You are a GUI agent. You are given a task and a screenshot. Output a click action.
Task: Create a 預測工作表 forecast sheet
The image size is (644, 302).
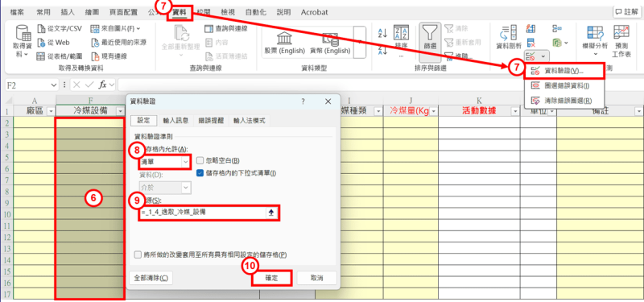point(621,41)
